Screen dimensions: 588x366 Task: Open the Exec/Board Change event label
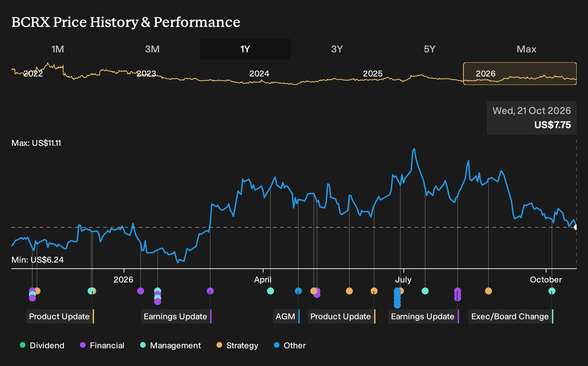[511, 316]
